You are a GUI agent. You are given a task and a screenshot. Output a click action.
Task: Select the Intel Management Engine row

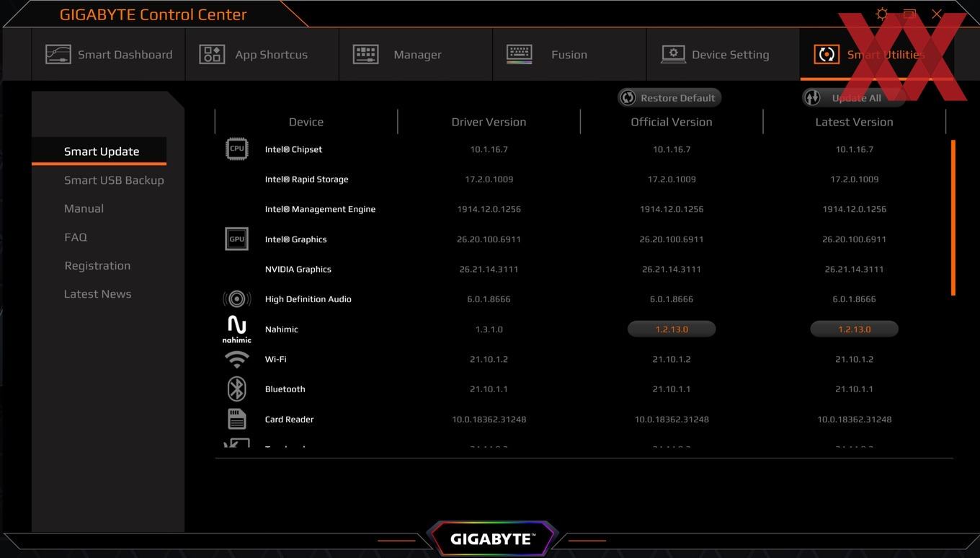[584, 209]
